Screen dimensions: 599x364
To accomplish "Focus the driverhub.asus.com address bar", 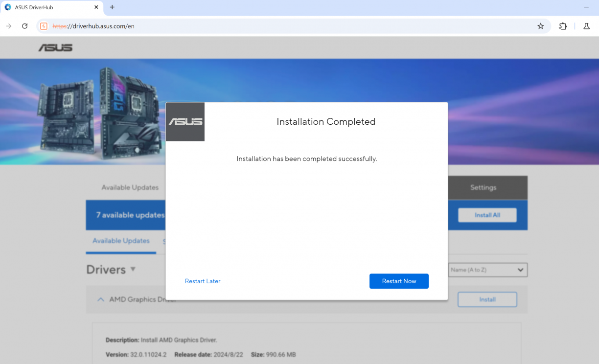I will coord(294,26).
